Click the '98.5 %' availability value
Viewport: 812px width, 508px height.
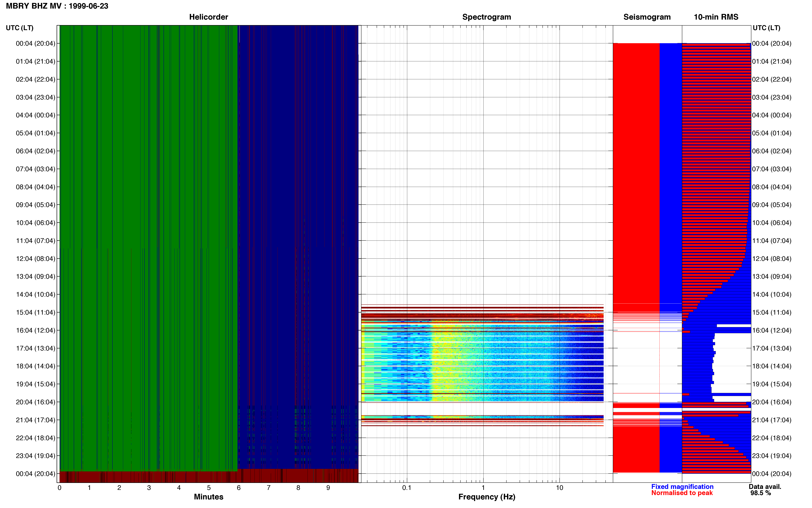(761, 493)
